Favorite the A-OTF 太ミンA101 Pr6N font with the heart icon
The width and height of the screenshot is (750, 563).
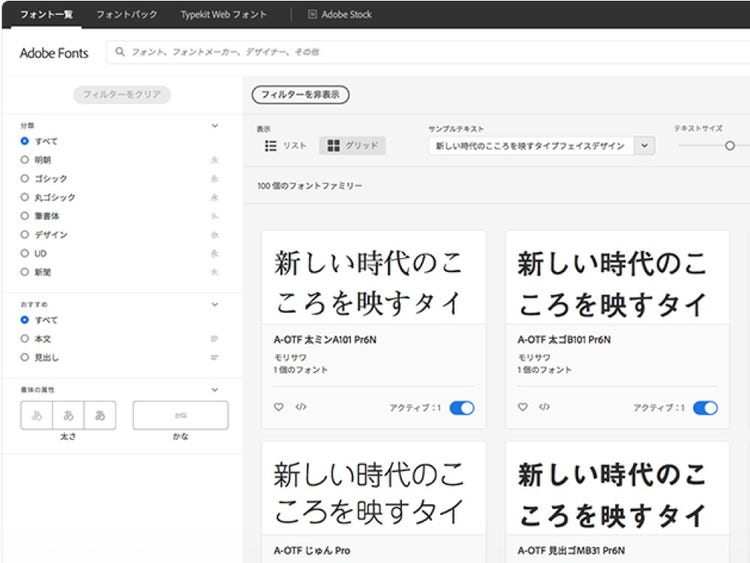[279, 407]
